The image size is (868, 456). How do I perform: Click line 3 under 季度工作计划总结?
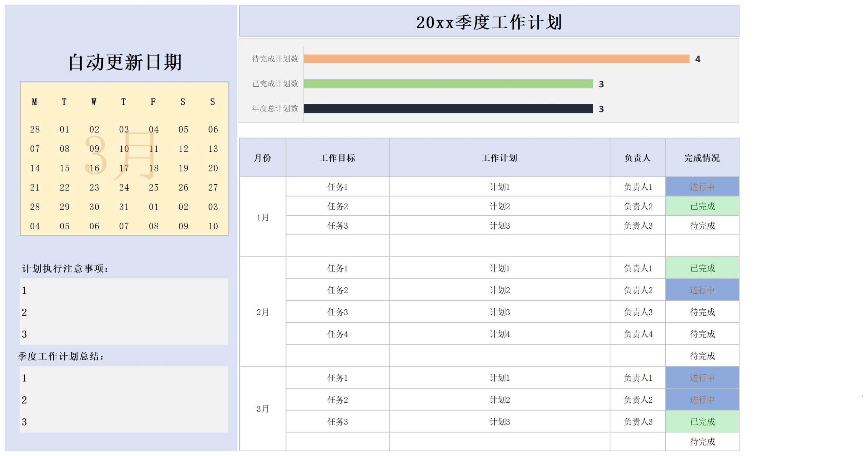124,422
